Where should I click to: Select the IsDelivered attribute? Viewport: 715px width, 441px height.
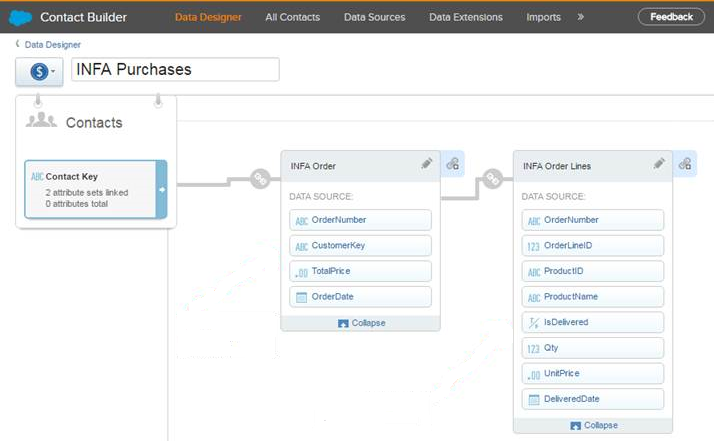pyautogui.click(x=593, y=322)
